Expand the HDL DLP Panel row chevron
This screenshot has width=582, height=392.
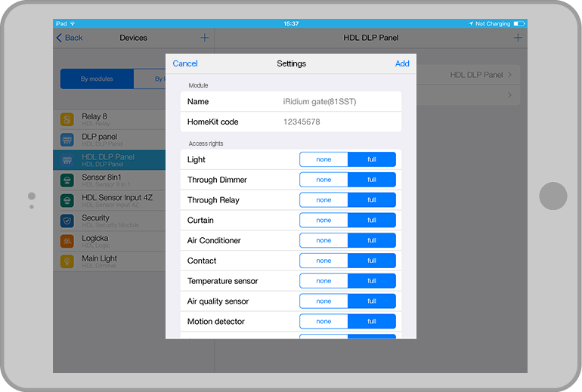coord(510,75)
